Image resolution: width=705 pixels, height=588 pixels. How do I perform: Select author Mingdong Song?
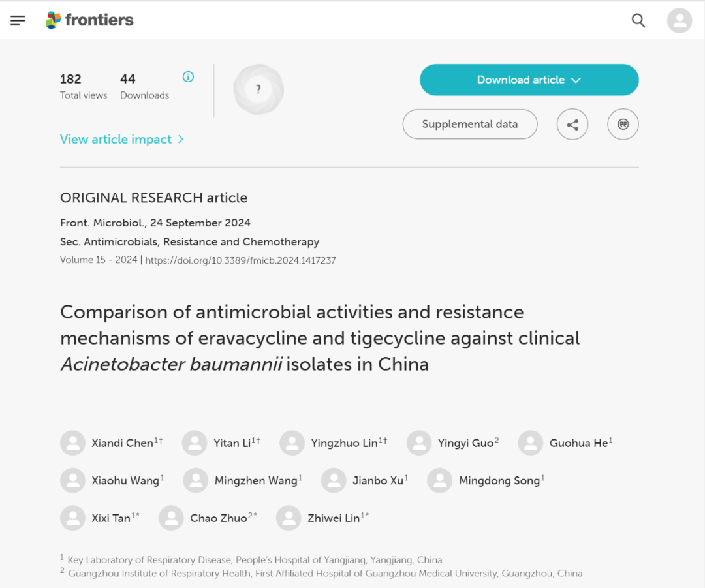499,480
